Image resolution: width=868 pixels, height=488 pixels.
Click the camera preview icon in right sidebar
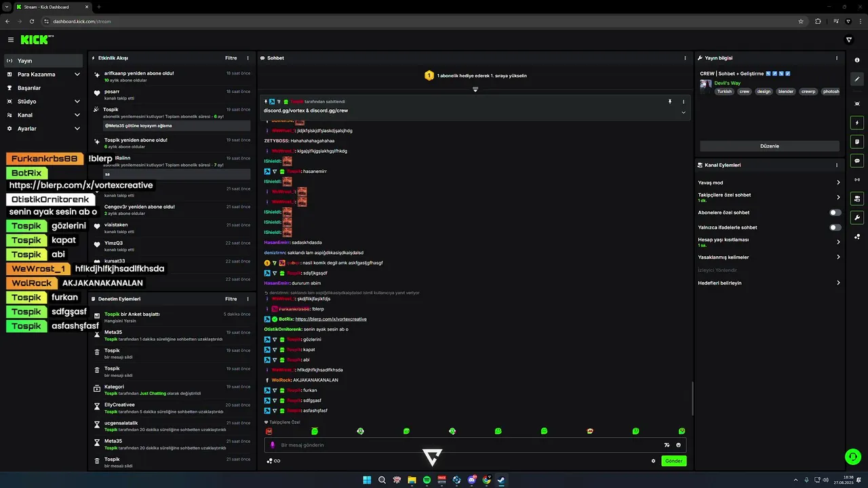point(857,104)
